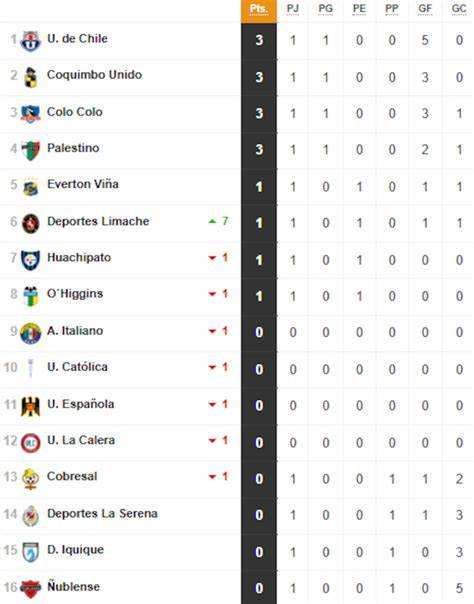Select the GC column header
The width and height of the screenshot is (474, 604).
(459, 9)
